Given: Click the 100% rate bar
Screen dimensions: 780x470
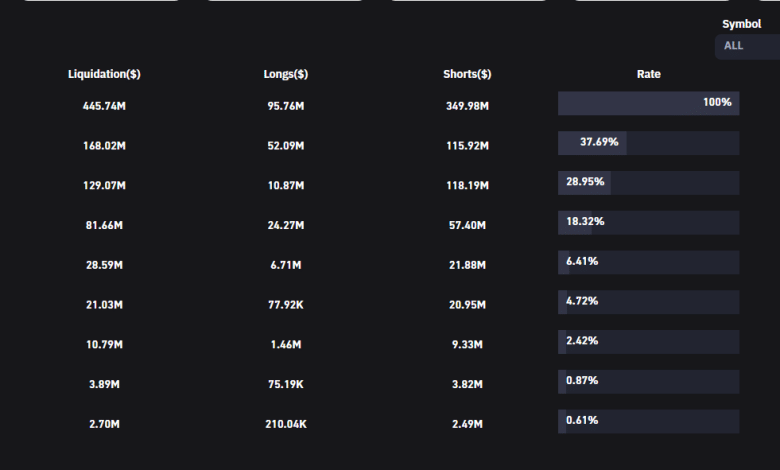Looking at the screenshot, I should 648,103.
